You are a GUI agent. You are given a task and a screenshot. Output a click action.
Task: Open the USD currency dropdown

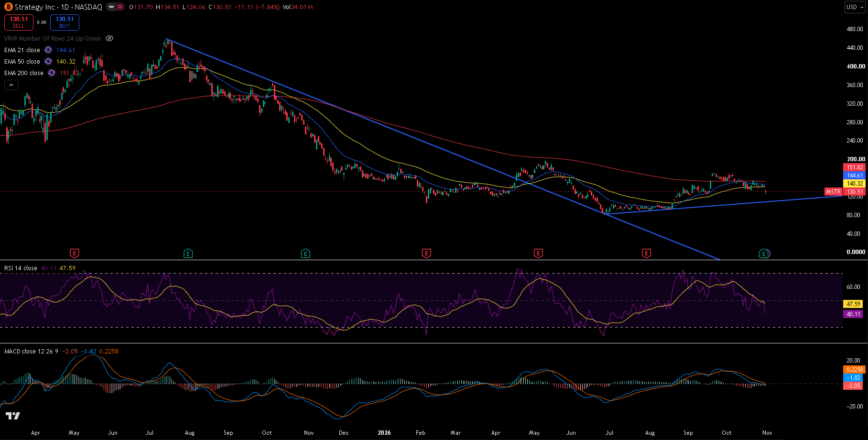[855, 7]
